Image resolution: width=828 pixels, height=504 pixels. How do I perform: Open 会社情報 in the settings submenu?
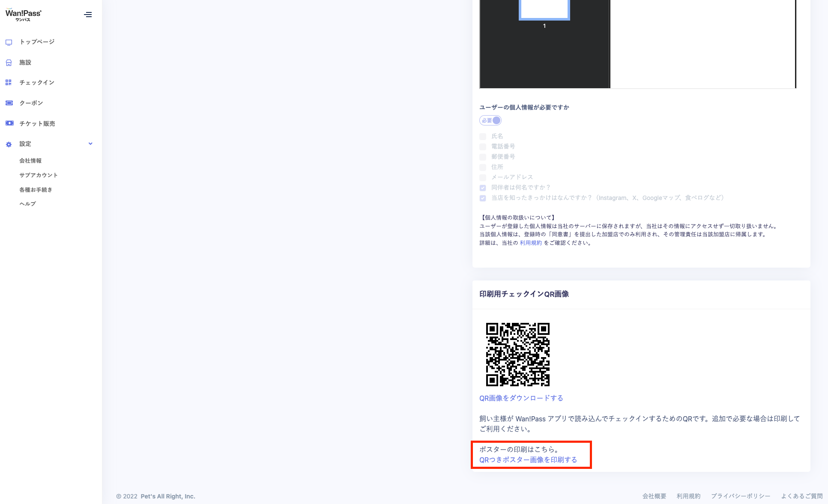click(x=30, y=161)
